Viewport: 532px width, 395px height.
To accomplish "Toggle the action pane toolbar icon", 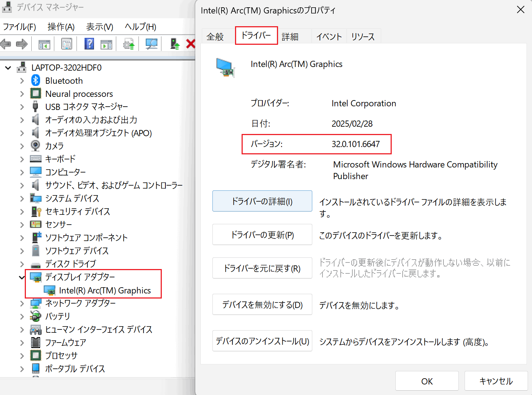I will click(x=106, y=44).
